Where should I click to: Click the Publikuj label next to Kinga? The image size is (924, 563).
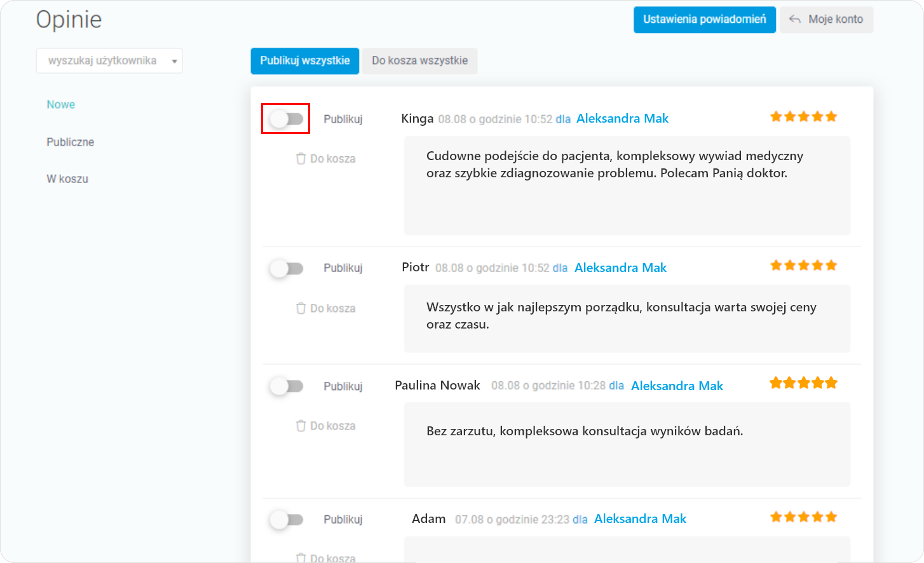coord(343,119)
